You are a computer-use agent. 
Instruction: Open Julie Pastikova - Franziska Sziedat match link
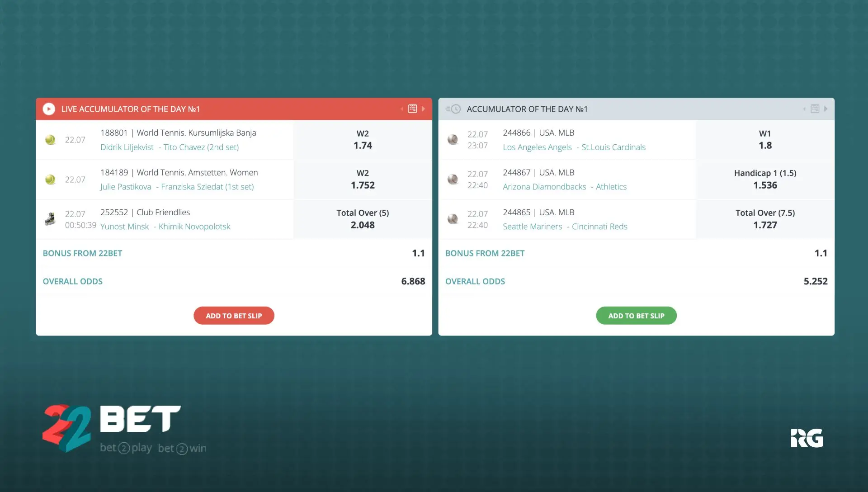[177, 187]
